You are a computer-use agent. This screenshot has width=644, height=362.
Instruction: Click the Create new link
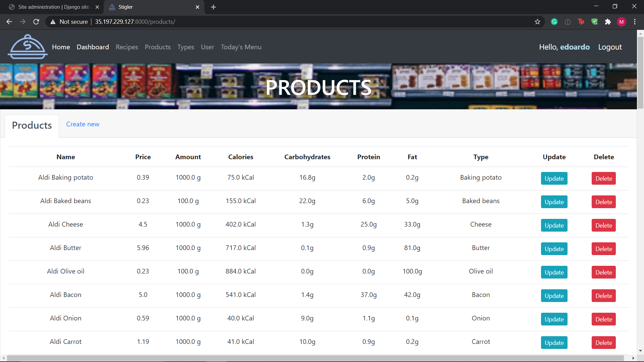coord(83,124)
